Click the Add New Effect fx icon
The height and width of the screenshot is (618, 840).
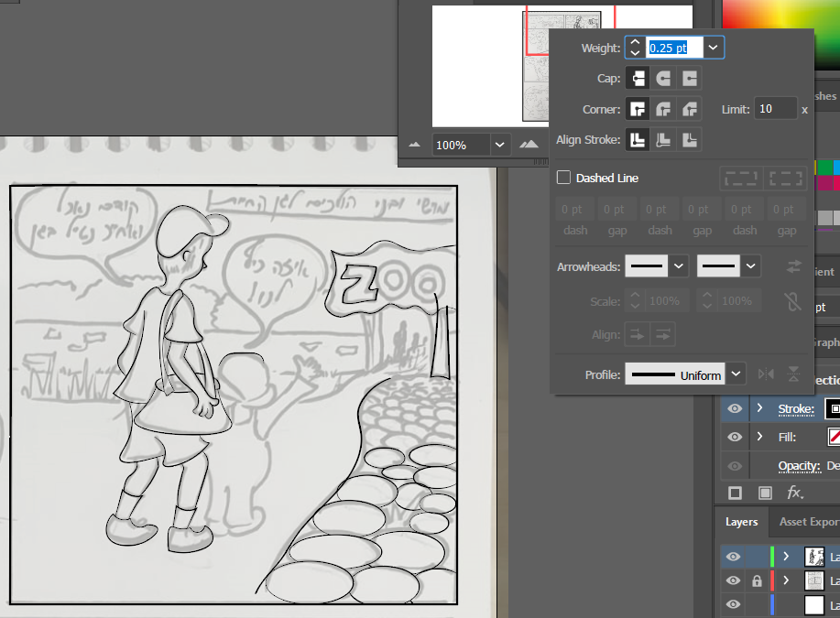[794, 493]
